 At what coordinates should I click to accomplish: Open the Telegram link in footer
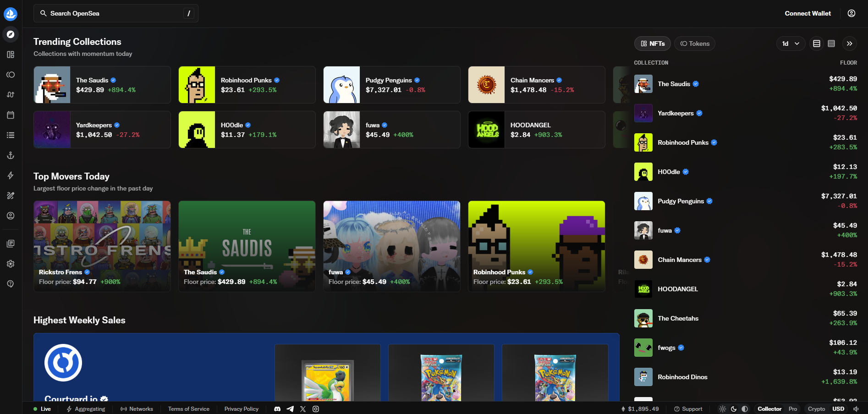pos(290,409)
